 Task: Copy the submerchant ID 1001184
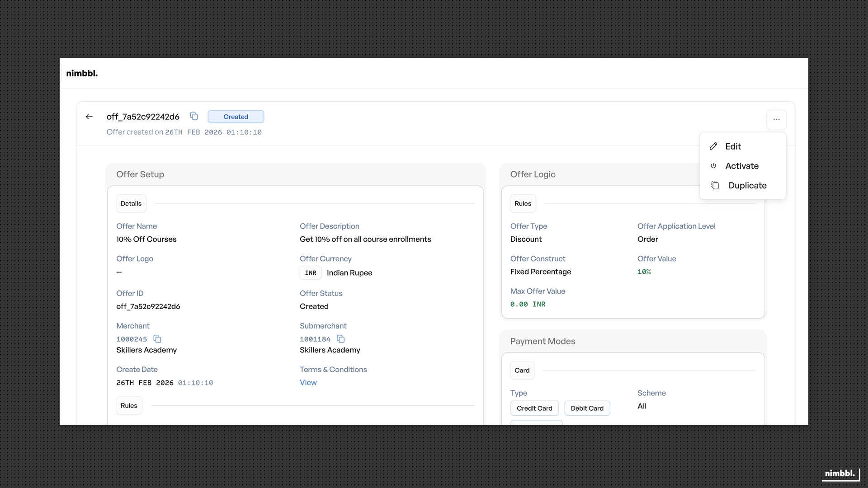point(341,339)
